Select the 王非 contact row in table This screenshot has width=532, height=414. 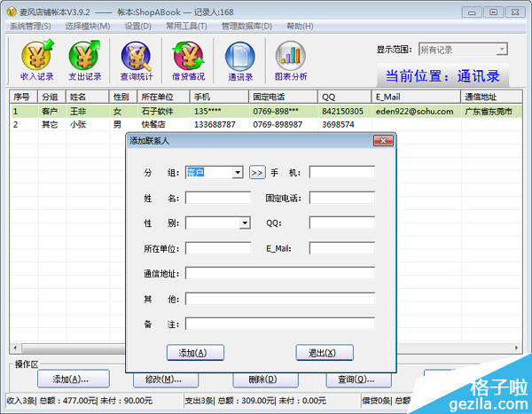(x=83, y=112)
